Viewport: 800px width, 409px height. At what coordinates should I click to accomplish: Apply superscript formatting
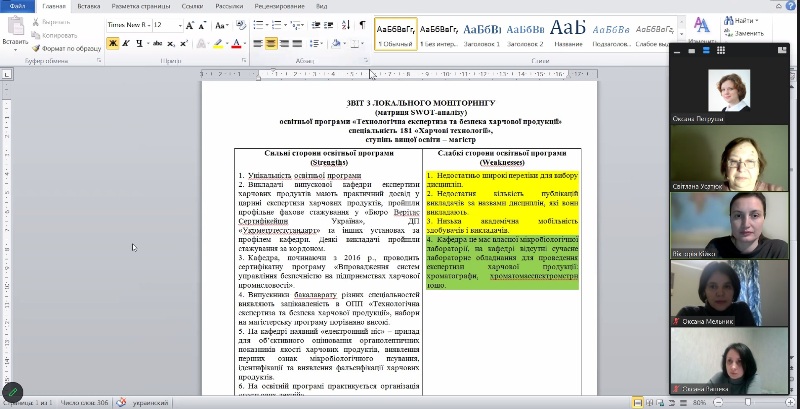tap(184, 44)
